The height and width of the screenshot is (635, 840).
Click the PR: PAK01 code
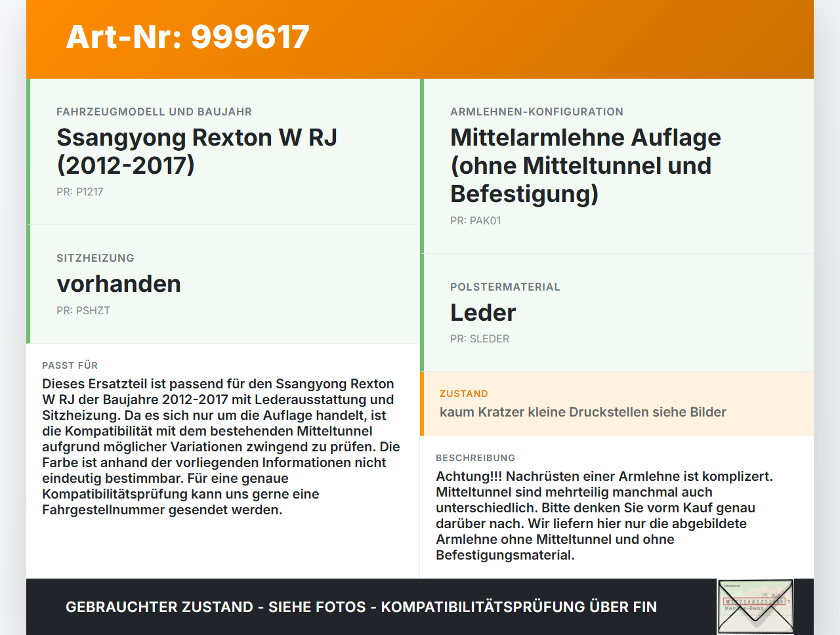(476, 220)
